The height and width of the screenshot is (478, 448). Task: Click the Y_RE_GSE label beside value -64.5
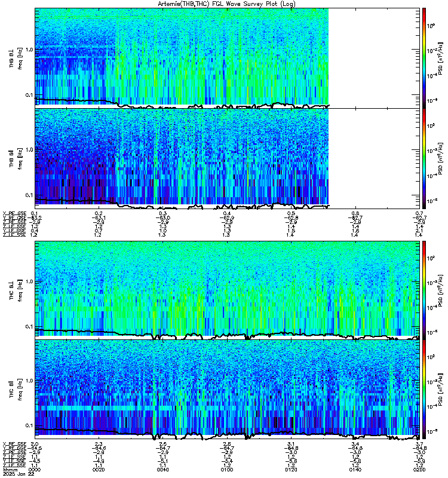click(14, 448)
